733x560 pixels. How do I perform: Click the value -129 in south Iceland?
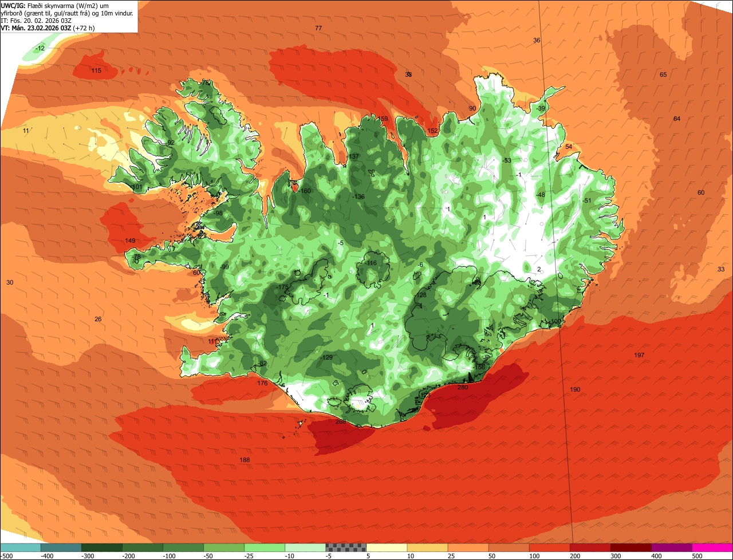[326, 358]
